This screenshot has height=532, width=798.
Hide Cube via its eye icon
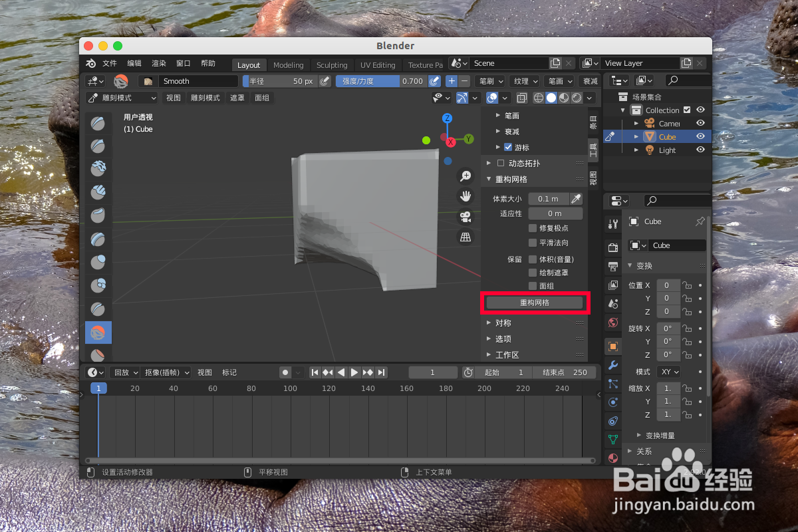click(x=700, y=136)
